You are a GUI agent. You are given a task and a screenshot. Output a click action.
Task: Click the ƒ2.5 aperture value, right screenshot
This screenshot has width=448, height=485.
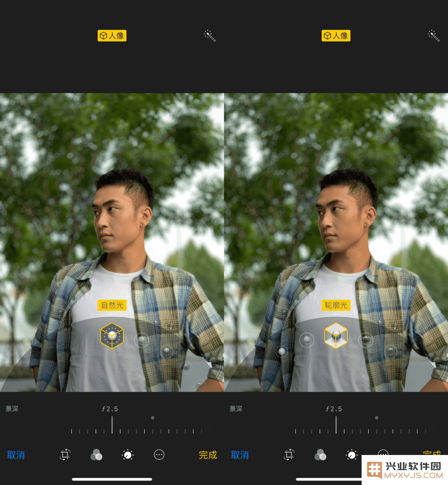[334, 409]
